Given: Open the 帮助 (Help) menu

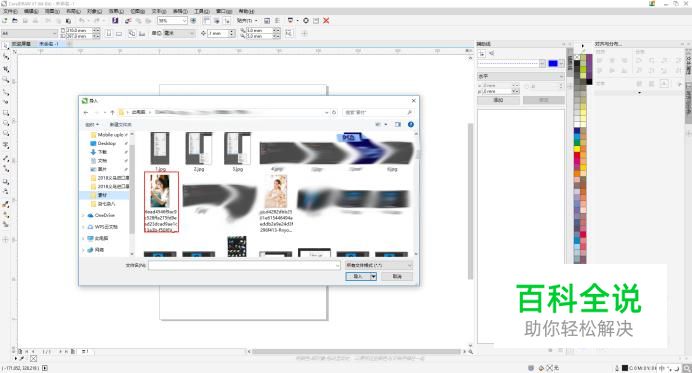Looking at the screenshot, I should coord(246,11).
